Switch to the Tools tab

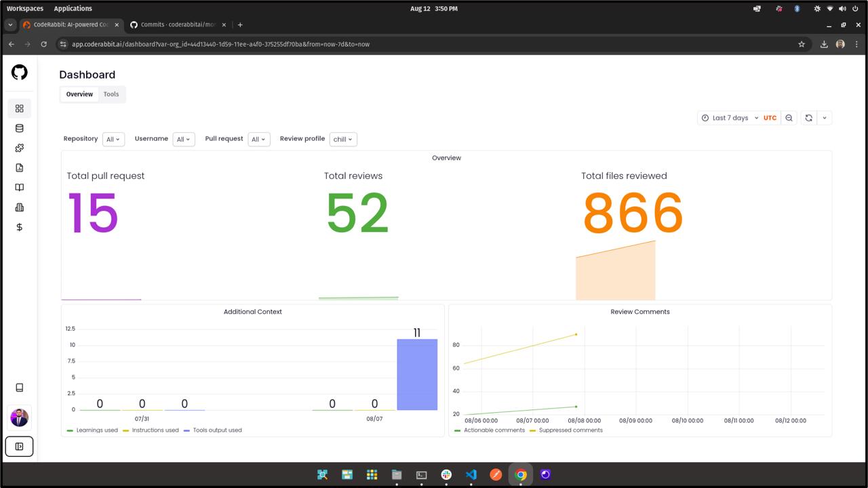tap(111, 94)
